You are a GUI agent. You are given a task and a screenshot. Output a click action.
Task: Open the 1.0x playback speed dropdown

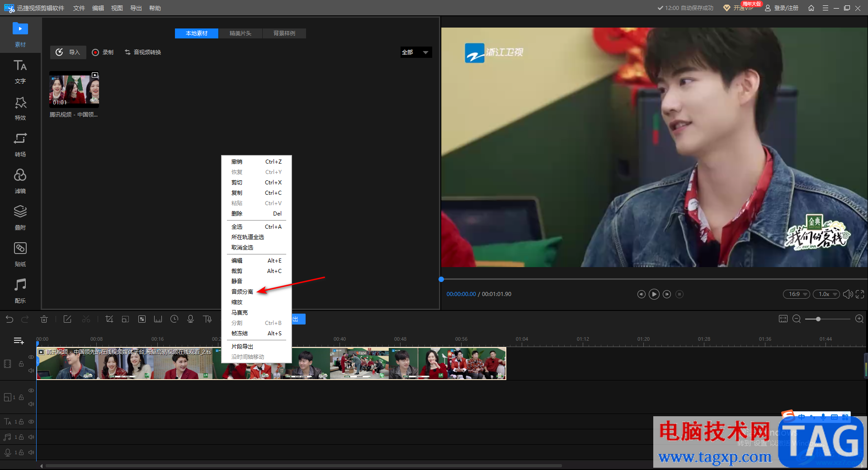point(826,294)
